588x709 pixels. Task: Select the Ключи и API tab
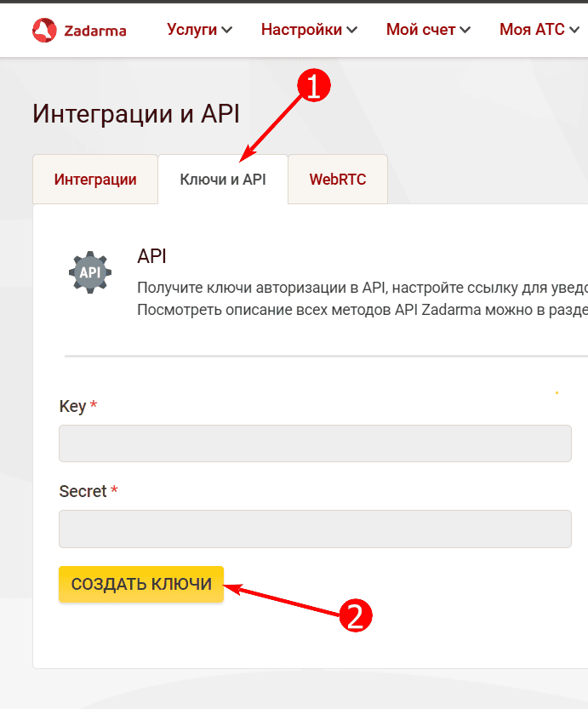pyautogui.click(x=223, y=180)
